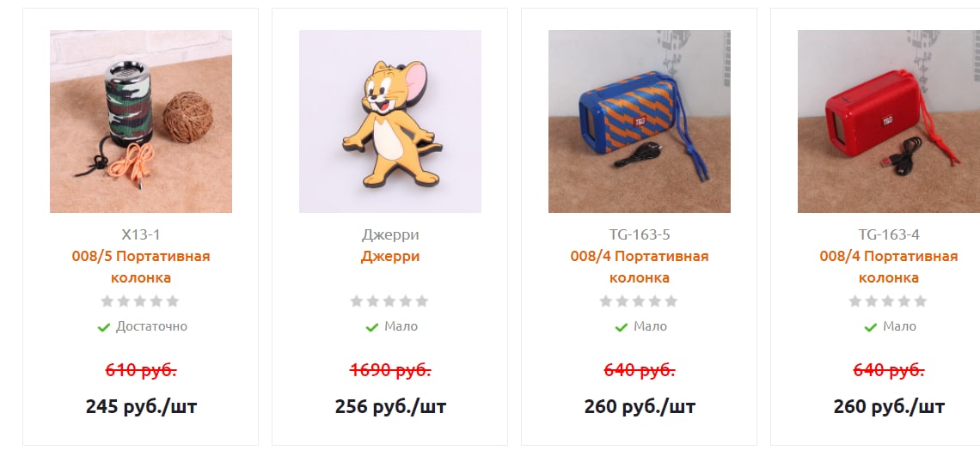Open the red TG-163-4 speaker image
Image resolution: width=980 pixels, height=456 pixels.
coord(889,121)
